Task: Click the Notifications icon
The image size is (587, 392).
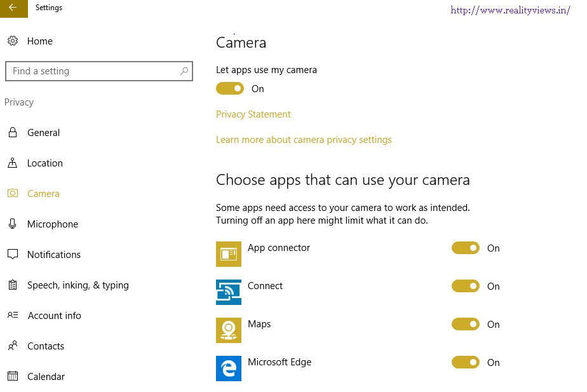Action: click(x=13, y=254)
